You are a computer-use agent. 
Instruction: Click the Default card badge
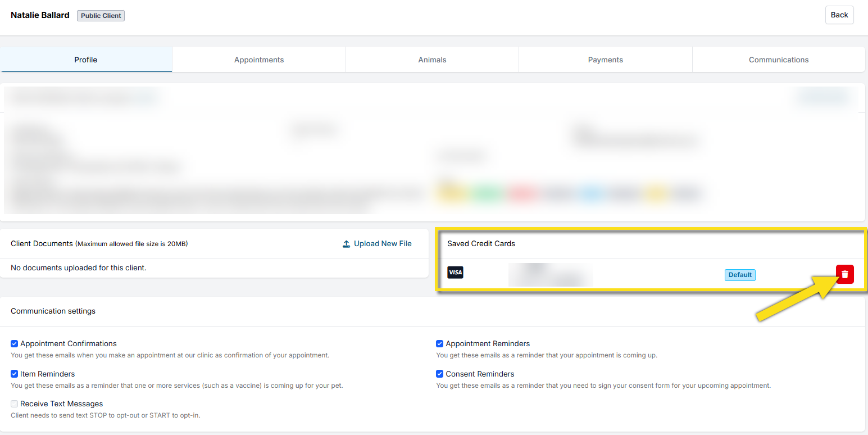[x=740, y=275]
